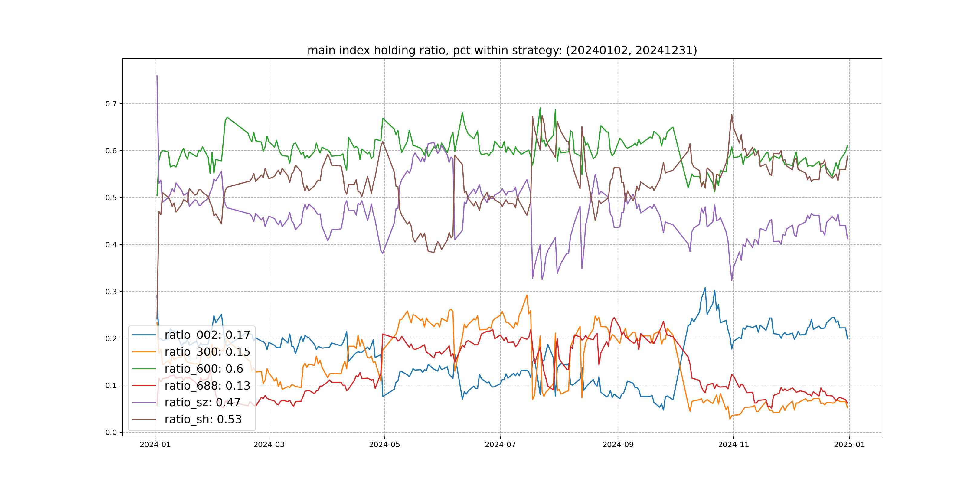The height and width of the screenshot is (490, 980).
Task: Click the chart title text
Action: 502,50
